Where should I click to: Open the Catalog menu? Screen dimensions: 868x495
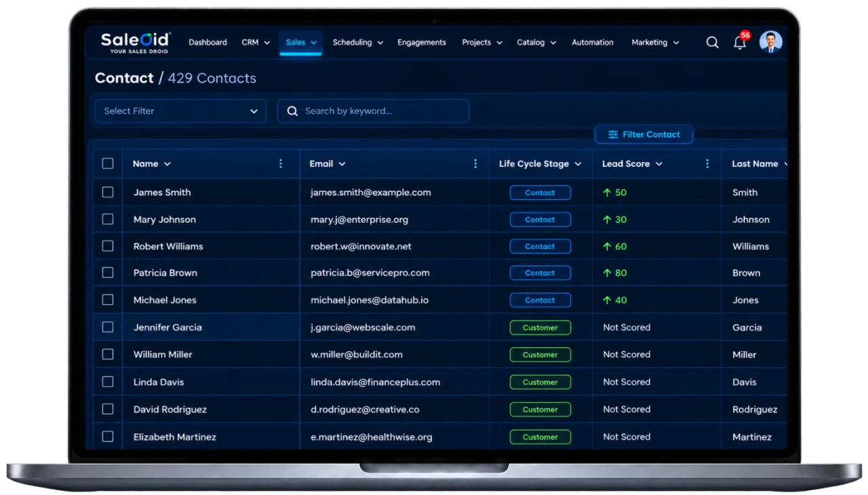(536, 42)
